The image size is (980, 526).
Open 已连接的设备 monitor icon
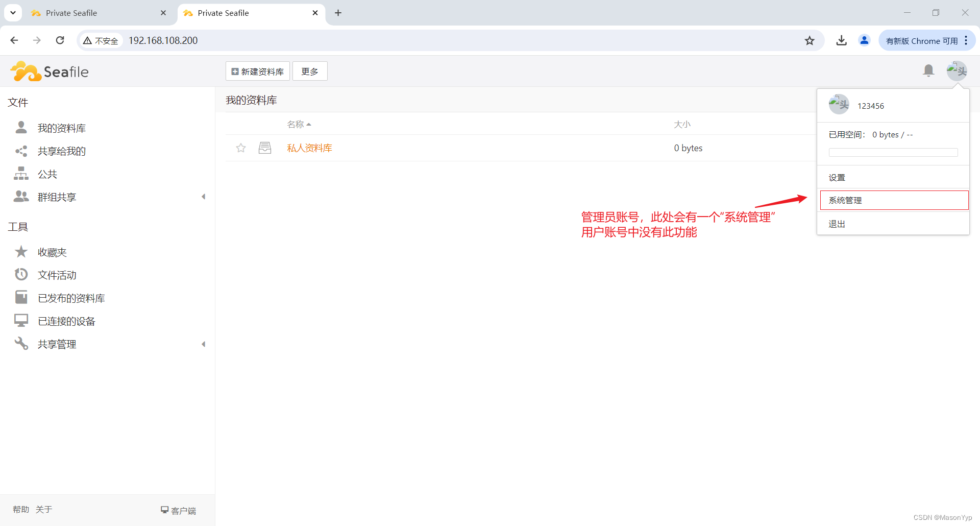(x=21, y=321)
